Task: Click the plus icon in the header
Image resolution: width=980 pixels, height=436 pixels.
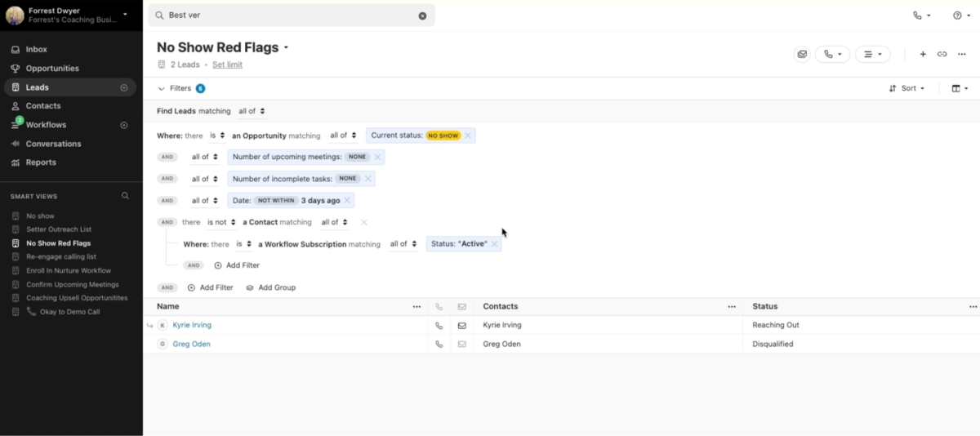Action: click(x=923, y=54)
